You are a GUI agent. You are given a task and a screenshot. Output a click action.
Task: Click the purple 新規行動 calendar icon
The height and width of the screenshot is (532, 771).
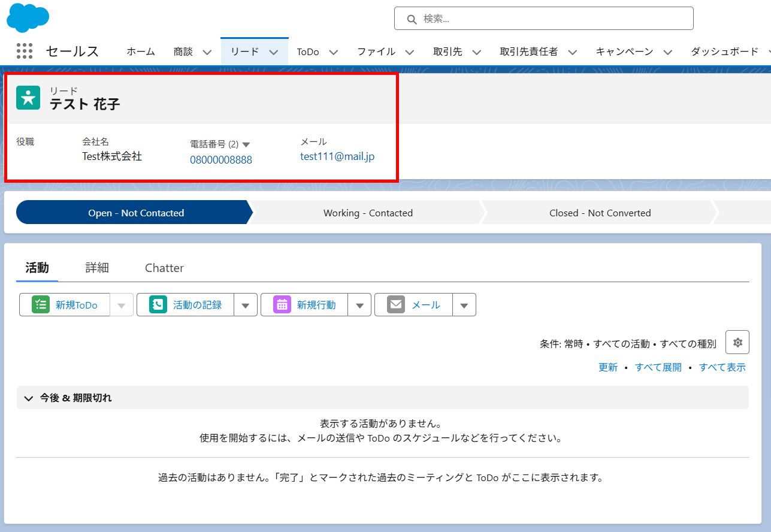coord(282,305)
